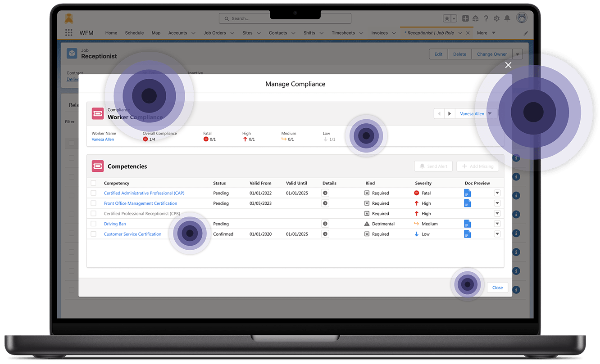Click into the global Search field
600x364 pixels.
288,18
